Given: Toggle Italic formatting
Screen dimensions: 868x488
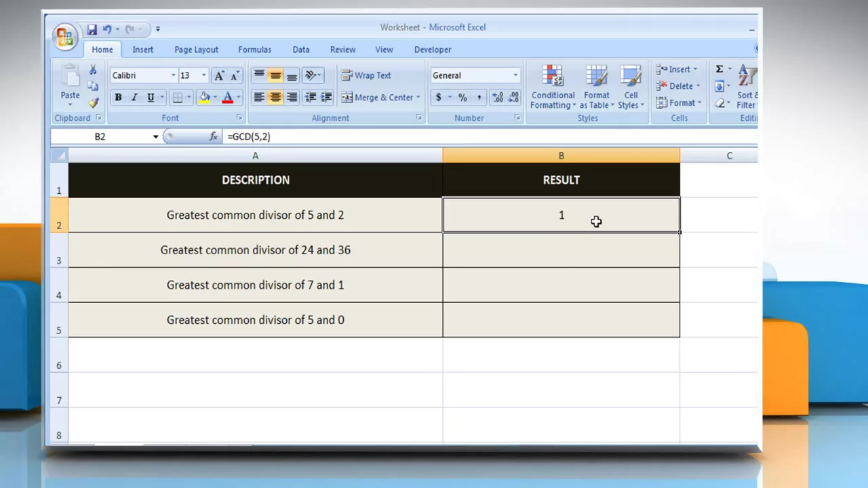Looking at the screenshot, I should 134,97.
